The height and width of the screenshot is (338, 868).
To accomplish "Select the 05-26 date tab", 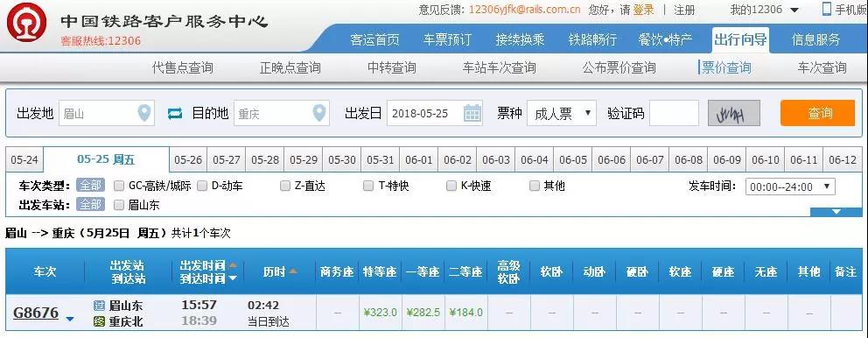I will click(x=188, y=160).
